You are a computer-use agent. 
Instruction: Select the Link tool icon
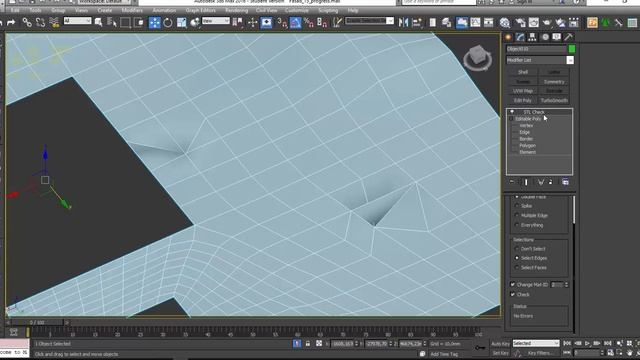click(x=27, y=22)
